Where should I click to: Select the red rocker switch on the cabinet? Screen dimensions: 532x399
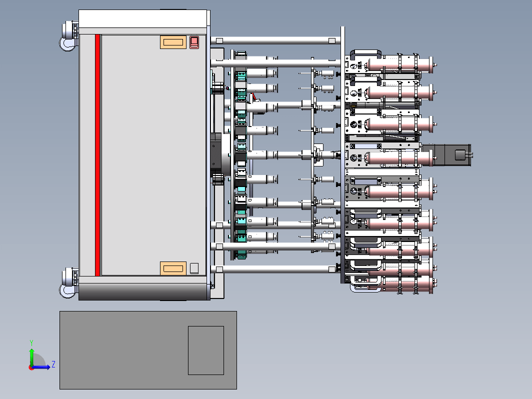coord(194,42)
